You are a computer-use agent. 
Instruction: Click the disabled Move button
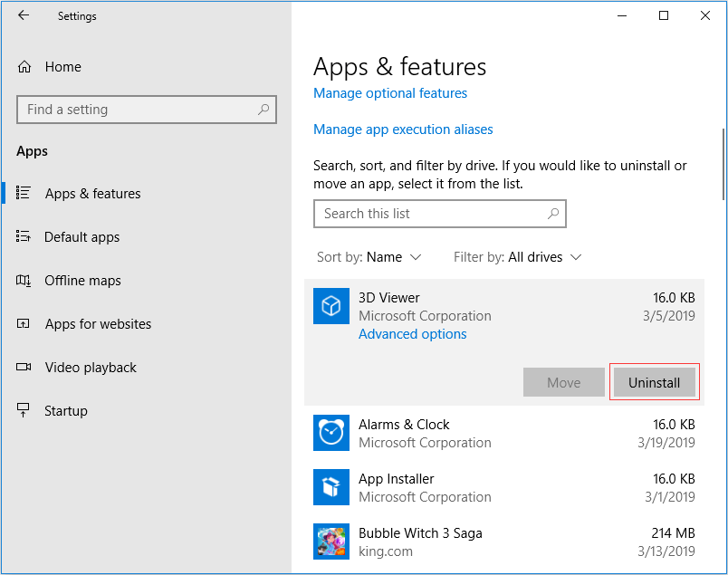point(563,382)
